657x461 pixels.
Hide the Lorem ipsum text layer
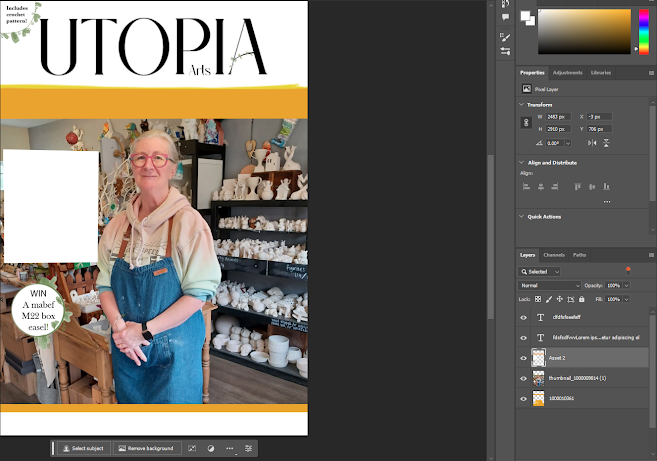click(524, 338)
